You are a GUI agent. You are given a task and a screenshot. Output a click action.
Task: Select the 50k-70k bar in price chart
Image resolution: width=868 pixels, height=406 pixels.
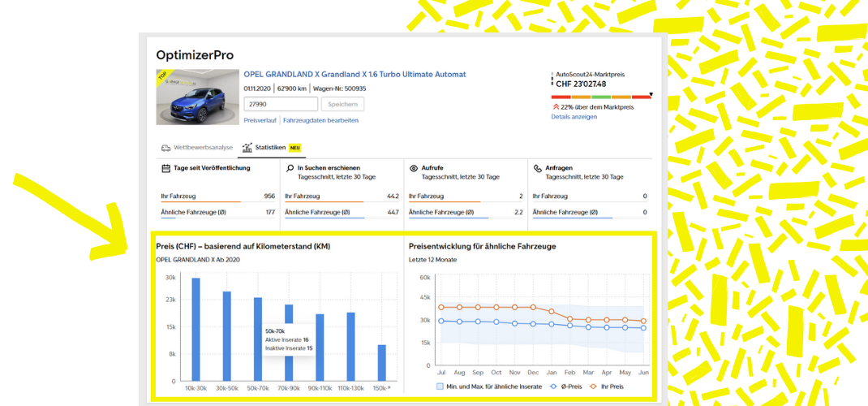coord(258,339)
